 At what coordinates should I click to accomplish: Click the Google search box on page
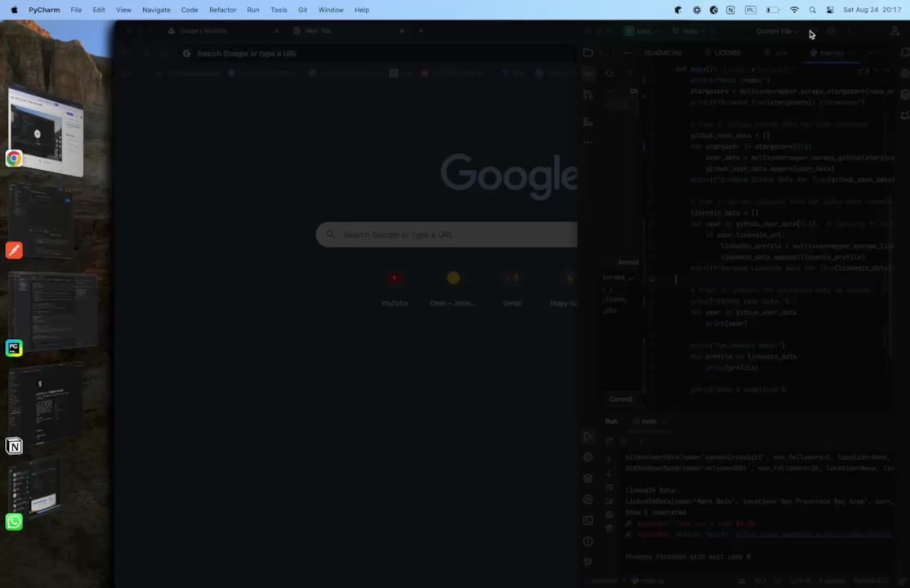click(x=446, y=234)
